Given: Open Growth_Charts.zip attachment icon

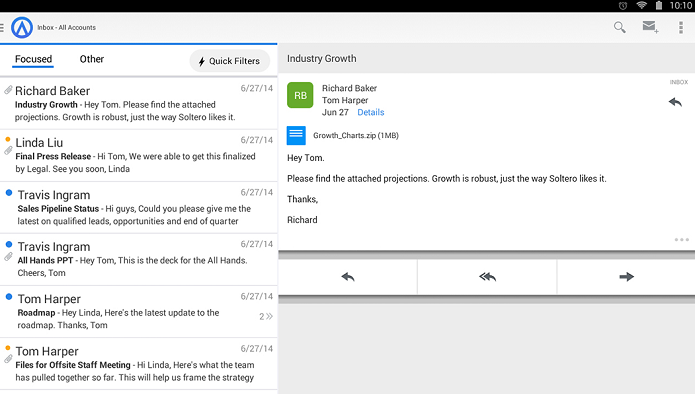Looking at the screenshot, I should click(x=296, y=136).
